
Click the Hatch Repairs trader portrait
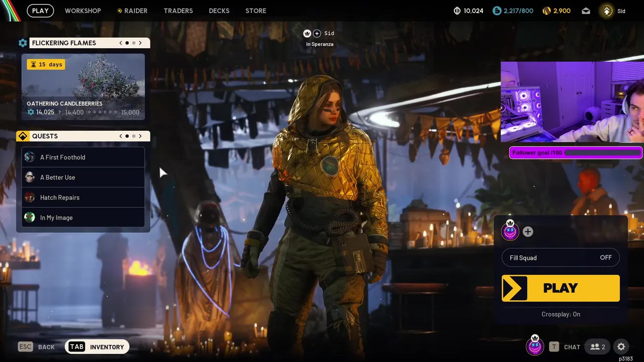tap(30, 197)
